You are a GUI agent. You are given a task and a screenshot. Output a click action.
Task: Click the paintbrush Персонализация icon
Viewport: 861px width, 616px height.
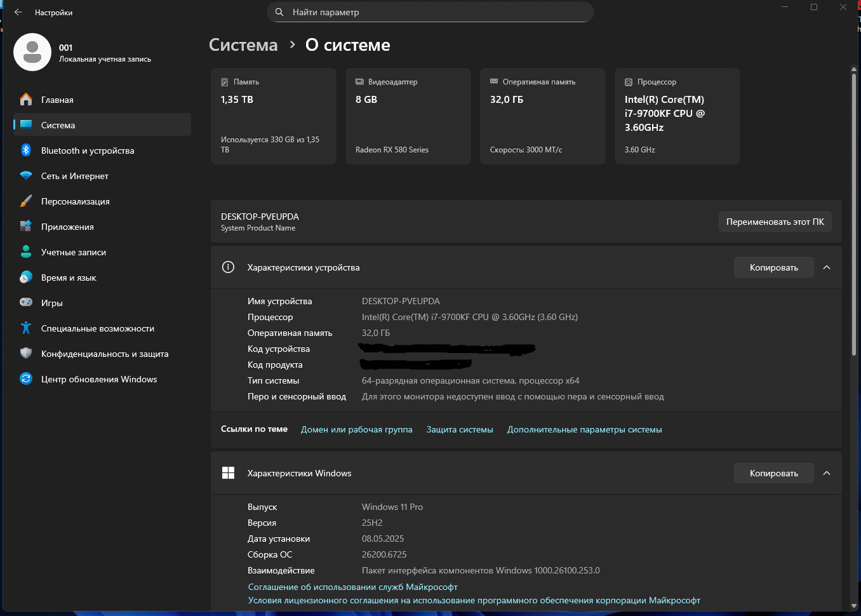pyautogui.click(x=26, y=201)
